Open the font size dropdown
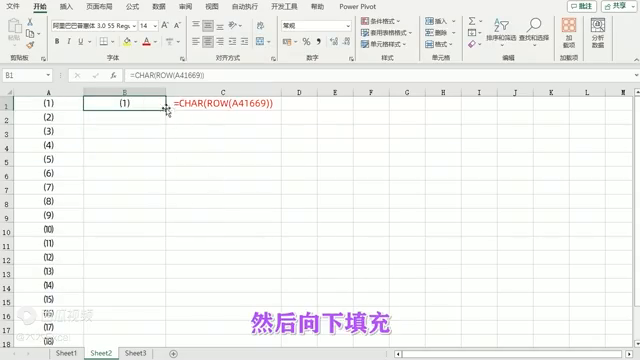640x360 pixels. [155, 26]
